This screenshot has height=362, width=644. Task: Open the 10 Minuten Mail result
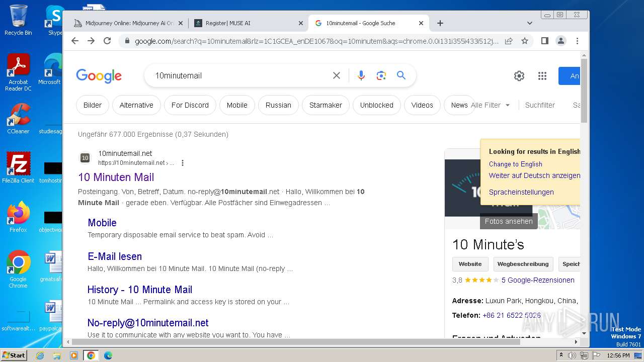(x=116, y=177)
